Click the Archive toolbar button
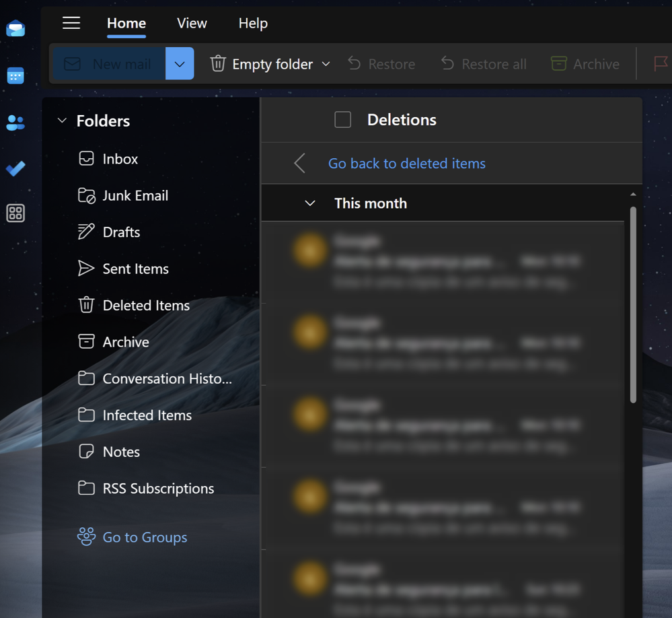 coord(585,64)
